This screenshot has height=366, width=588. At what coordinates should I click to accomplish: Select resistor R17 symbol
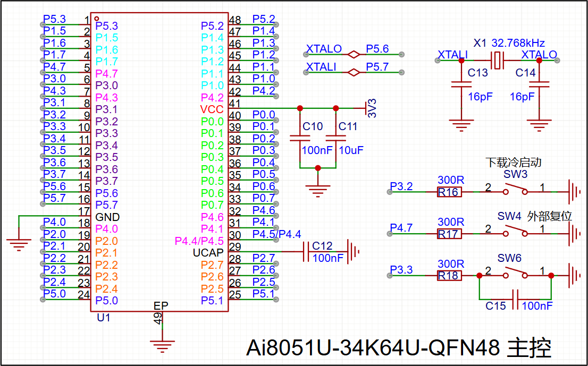point(449,234)
